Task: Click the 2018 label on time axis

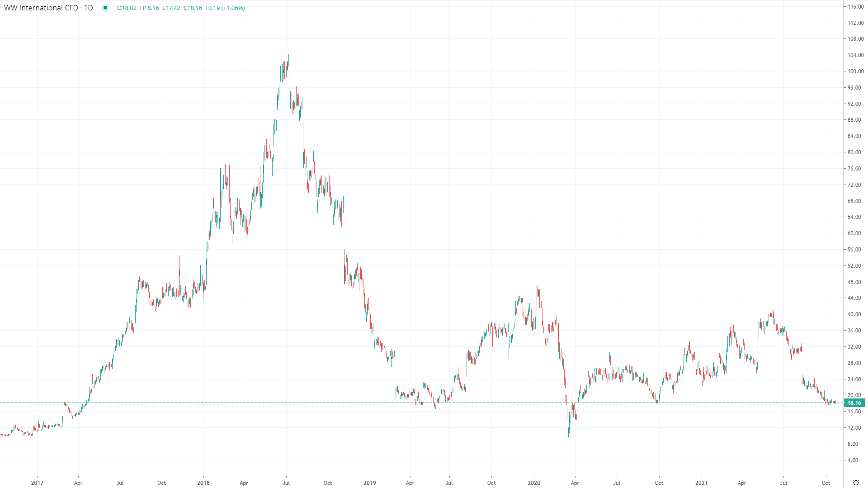Action: [203, 483]
